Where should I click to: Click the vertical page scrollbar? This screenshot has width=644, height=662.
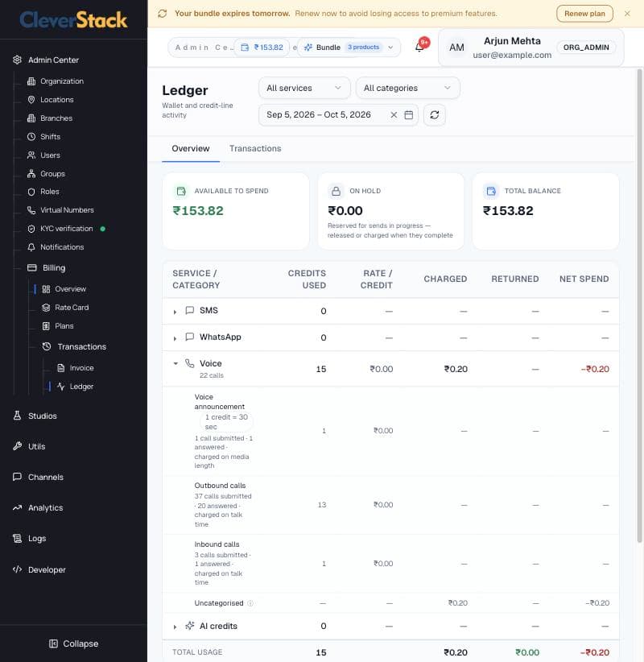pos(640,306)
